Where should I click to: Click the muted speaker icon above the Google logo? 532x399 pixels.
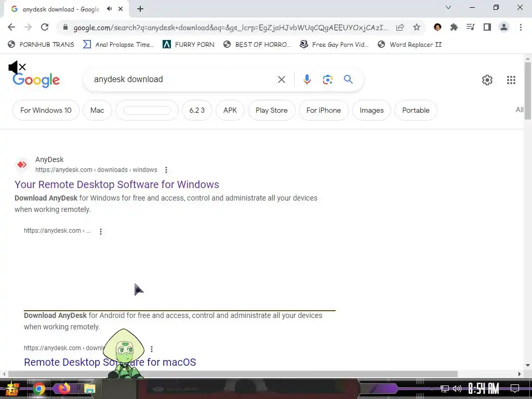(17, 68)
